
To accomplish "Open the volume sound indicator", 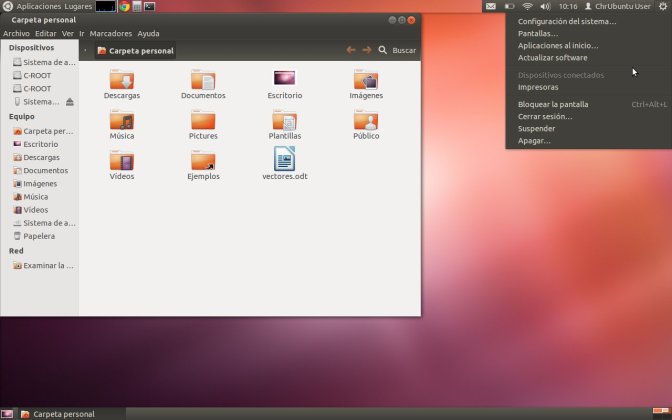I will [545, 6].
